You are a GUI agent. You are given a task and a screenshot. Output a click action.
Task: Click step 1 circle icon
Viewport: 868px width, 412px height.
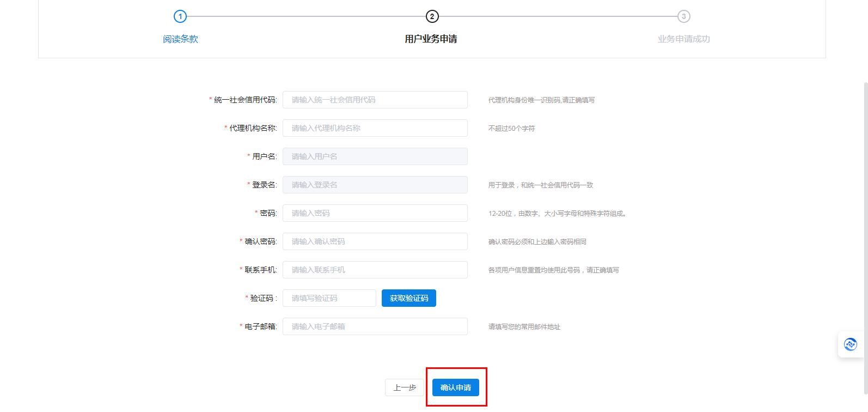click(180, 16)
